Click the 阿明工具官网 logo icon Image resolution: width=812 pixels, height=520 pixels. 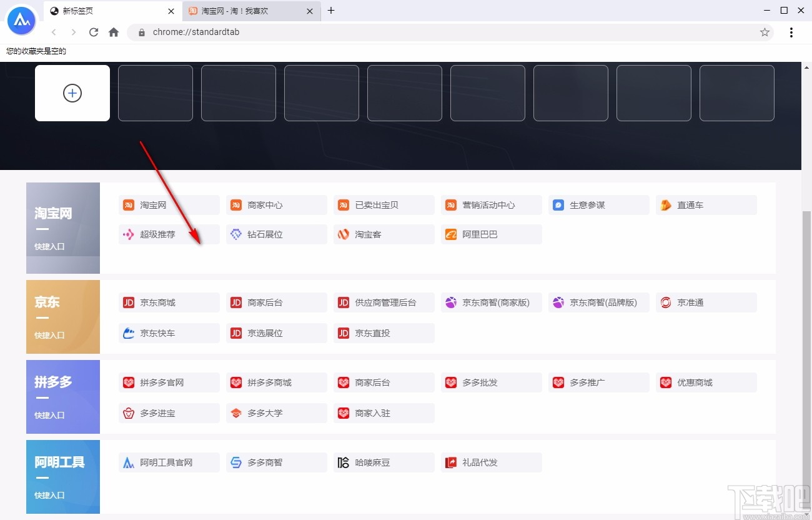[x=129, y=462]
